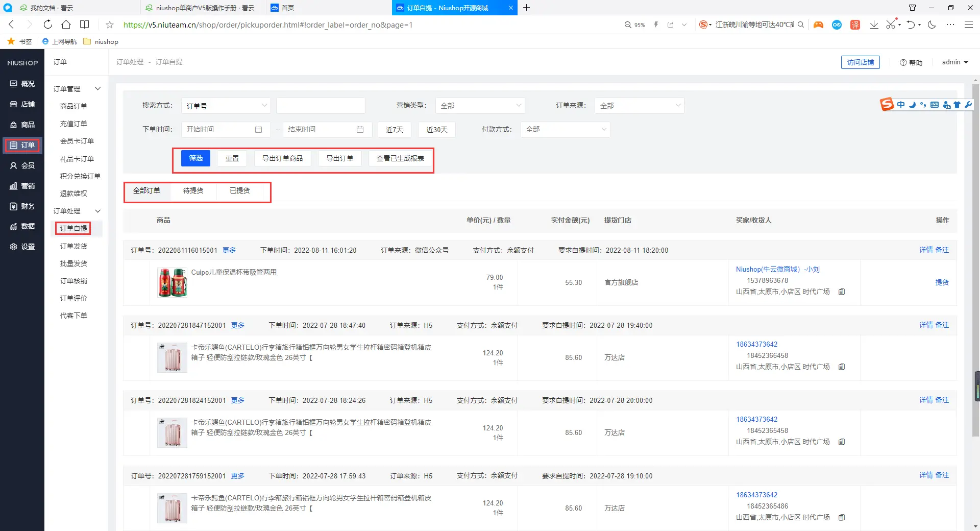This screenshot has width=980, height=531.
Task: Click the 导出订单 export button
Action: pos(339,158)
